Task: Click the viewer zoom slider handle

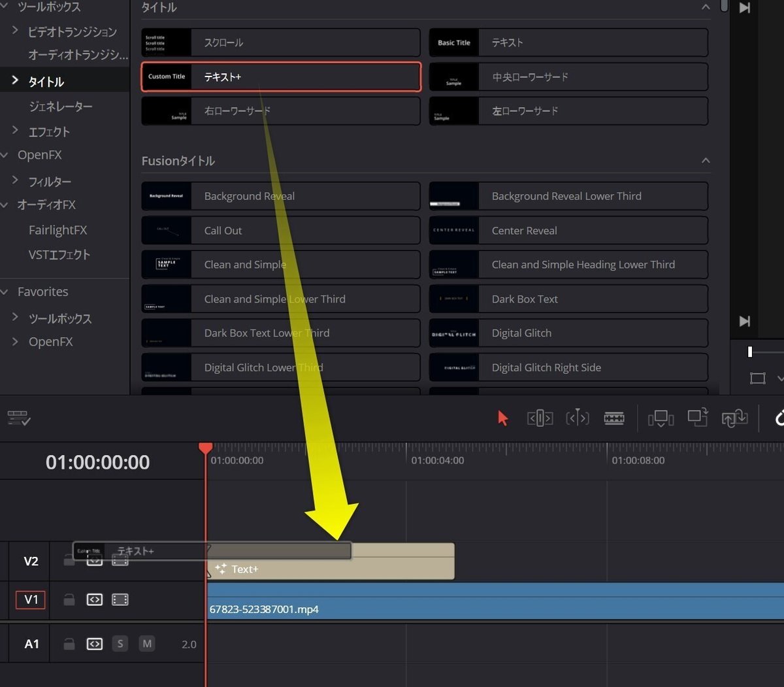Action: (750, 352)
